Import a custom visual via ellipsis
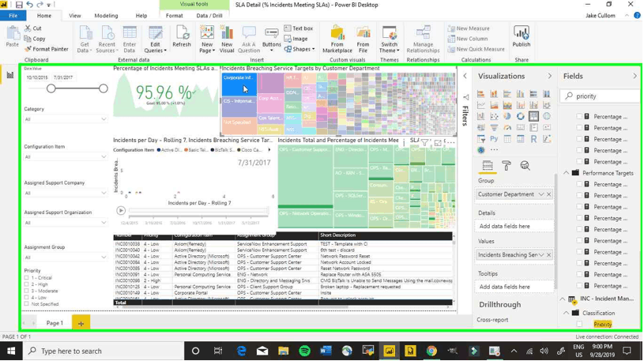The width and height of the screenshot is (644, 361). [494, 150]
